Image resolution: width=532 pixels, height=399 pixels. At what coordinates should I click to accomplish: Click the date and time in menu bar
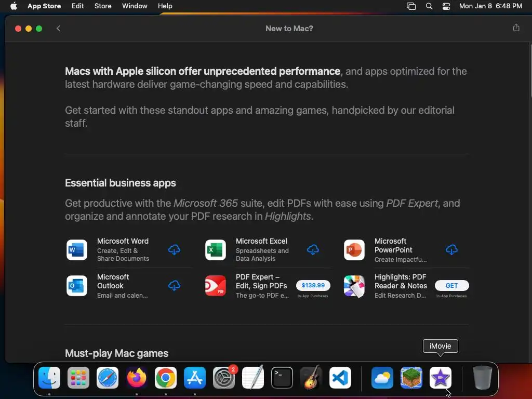click(490, 6)
